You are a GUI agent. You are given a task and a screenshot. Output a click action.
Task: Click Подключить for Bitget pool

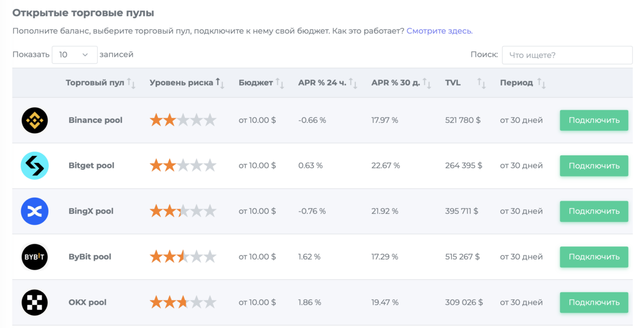pos(594,166)
